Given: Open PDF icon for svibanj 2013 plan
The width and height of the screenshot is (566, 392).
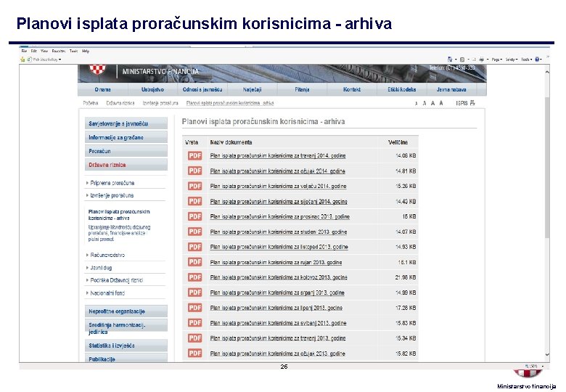Looking at the screenshot, I should click(194, 323).
